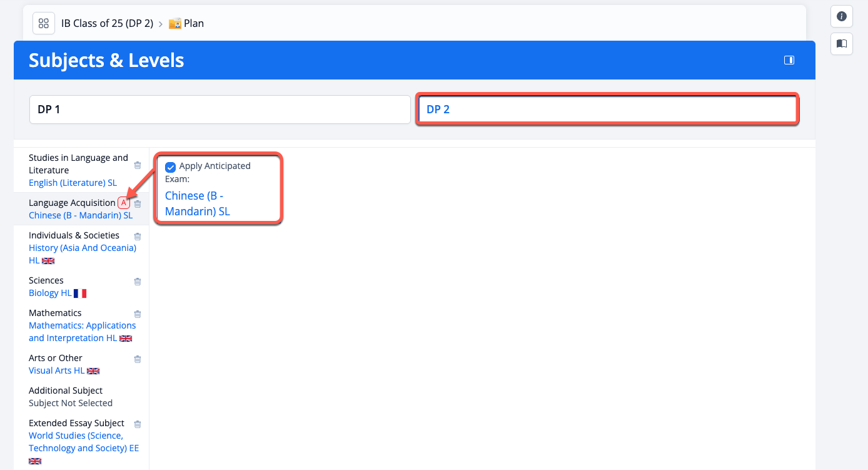The width and height of the screenshot is (868, 470).
Task: Click the Plan breadcrumb link
Action: point(193,24)
